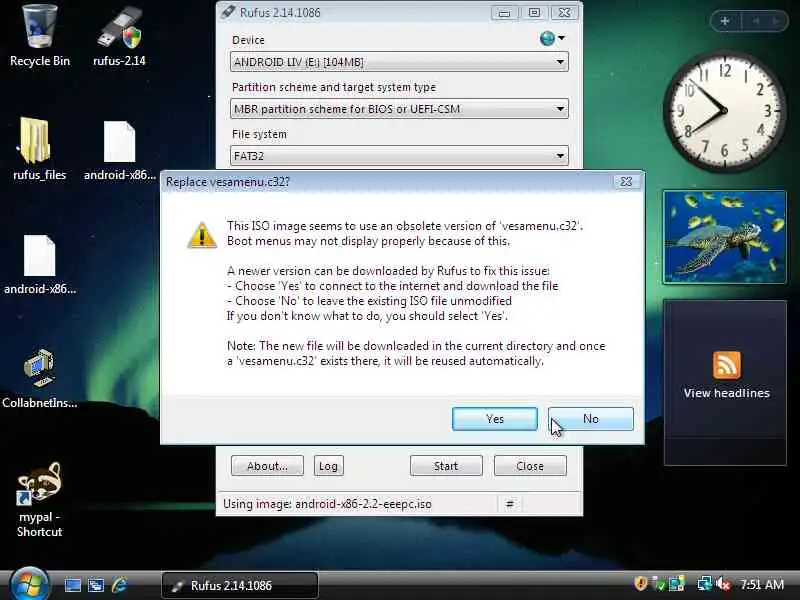Click Show Desktop quick launch icon
800x600 pixels.
pos(72,585)
